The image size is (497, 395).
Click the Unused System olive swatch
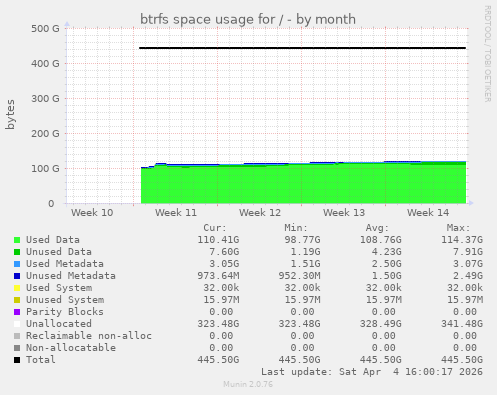tap(17, 300)
